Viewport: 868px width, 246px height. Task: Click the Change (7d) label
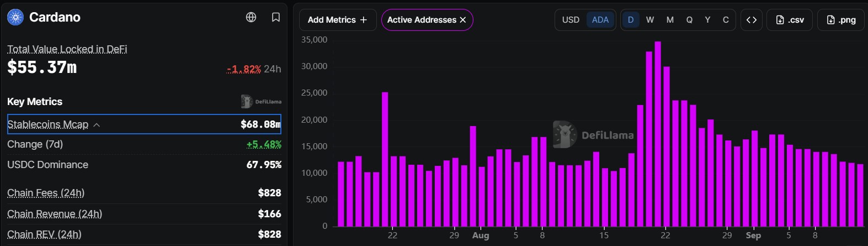click(x=35, y=144)
